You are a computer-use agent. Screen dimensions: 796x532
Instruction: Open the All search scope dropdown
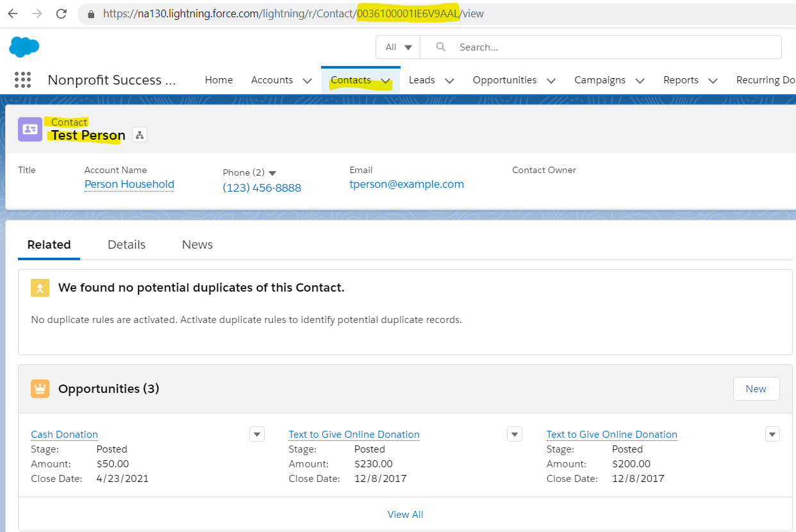(x=398, y=47)
